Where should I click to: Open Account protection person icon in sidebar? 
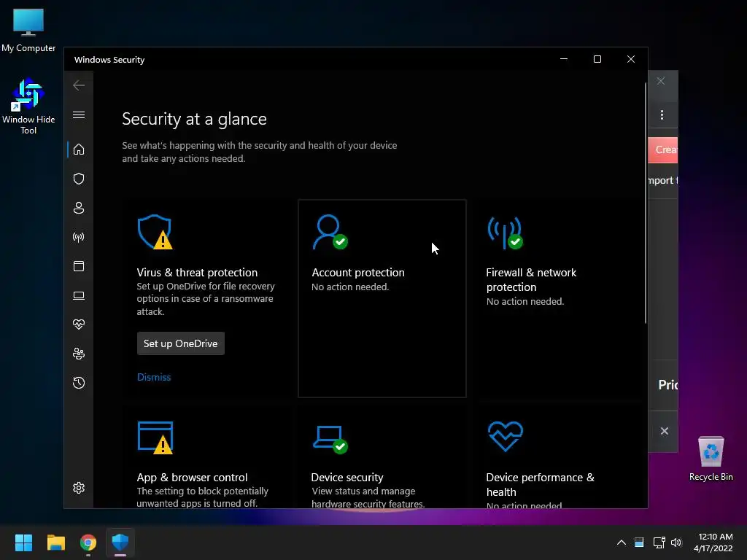click(x=79, y=208)
